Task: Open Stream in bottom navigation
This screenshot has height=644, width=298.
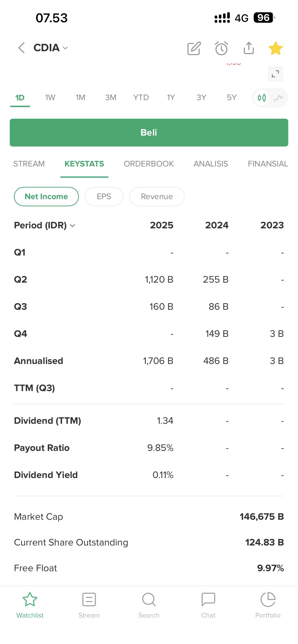Action: click(x=89, y=605)
